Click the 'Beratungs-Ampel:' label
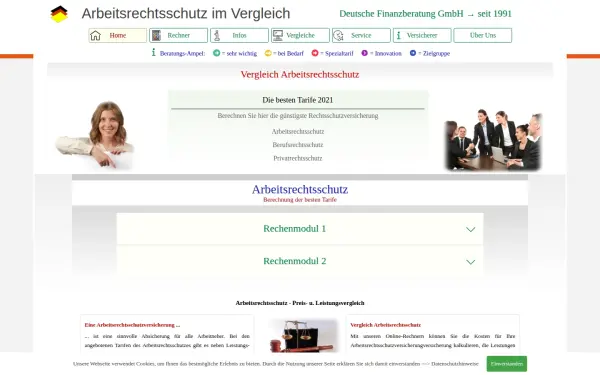Viewport: 600px width, 375px height. tap(183, 54)
